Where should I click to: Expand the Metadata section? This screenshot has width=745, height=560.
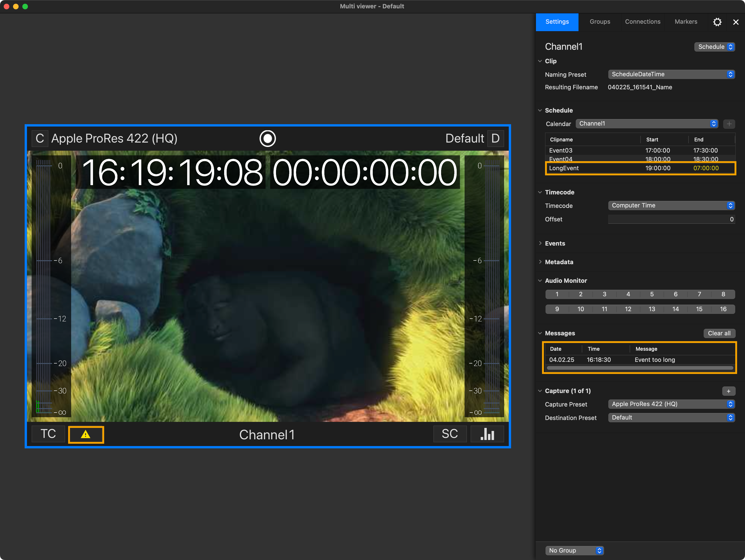(540, 262)
